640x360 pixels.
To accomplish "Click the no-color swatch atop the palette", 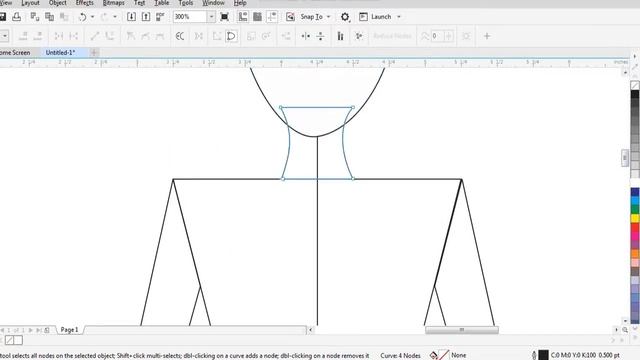I will point(635,85).
